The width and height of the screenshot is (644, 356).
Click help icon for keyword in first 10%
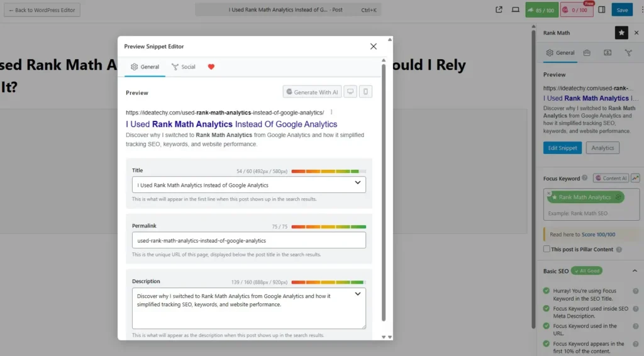coord(635,344)
